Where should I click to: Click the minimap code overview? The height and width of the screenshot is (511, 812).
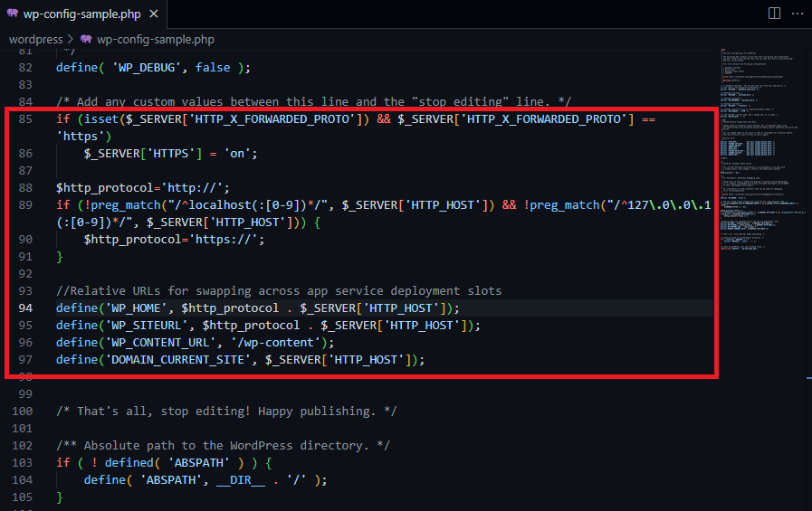pos(761,150)
